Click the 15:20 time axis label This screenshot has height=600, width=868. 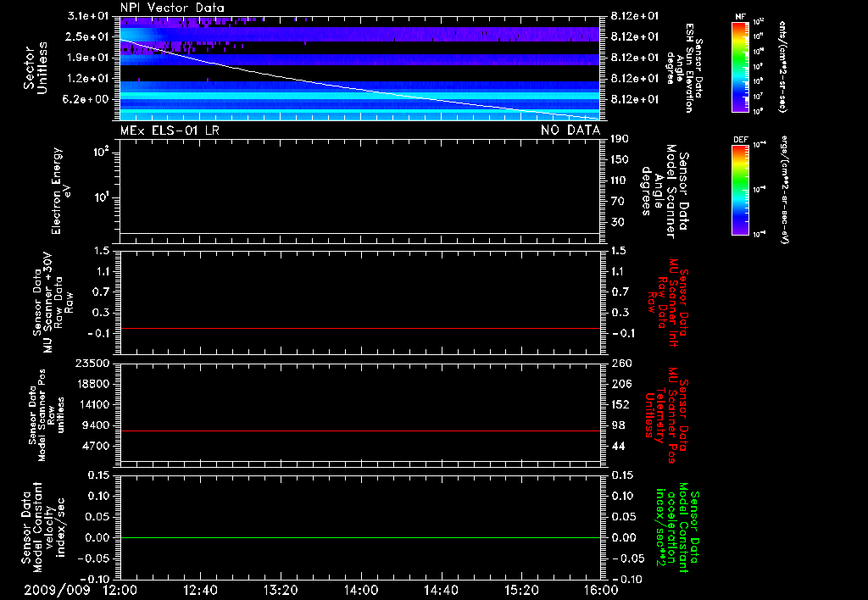(521, 590)
